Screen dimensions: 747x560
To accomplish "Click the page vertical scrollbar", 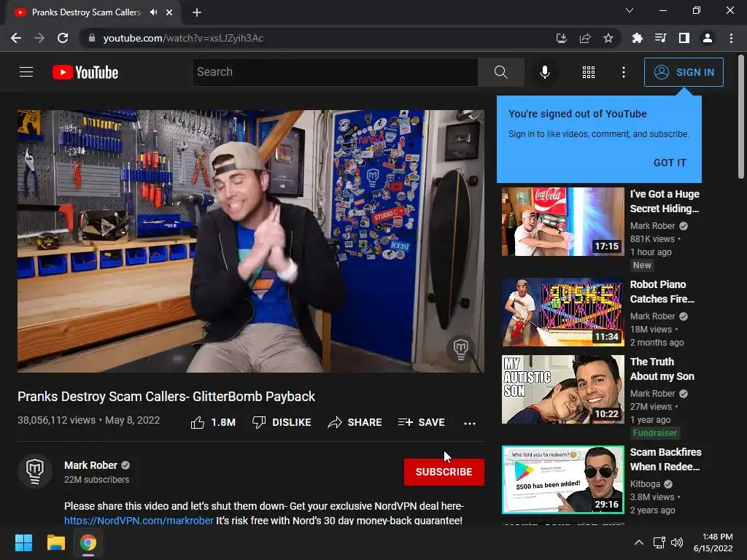I will pos(740,117).
